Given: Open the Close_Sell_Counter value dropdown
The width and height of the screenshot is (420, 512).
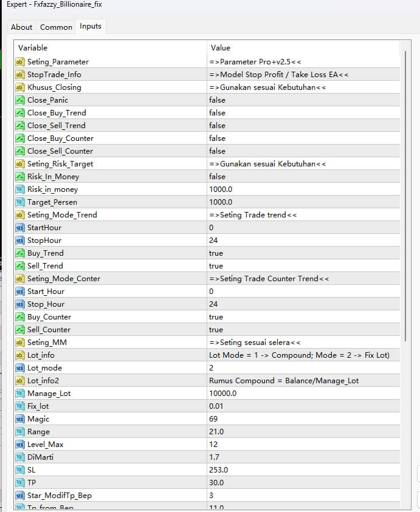Looking at the screenshot, I should pyautogui.click(x=217, y=151).
